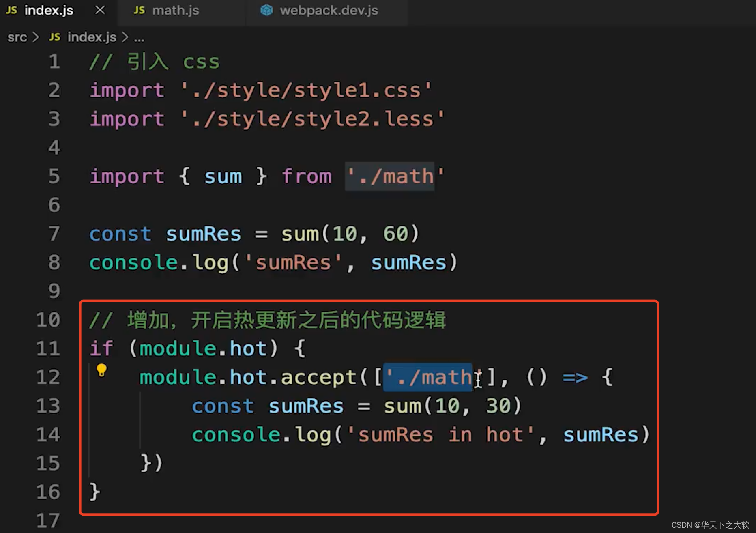The height and width of the screenshot is (533, 756).
Task: Click the './math' string on line 5
Action: 396,176
